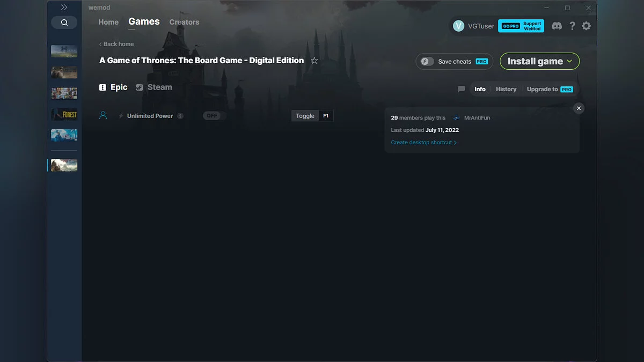The width and height of the screenshot is (644, 362).
Task: Turn on the Unlimited Power OFF toggle
Action: click(x=213, y=116)
